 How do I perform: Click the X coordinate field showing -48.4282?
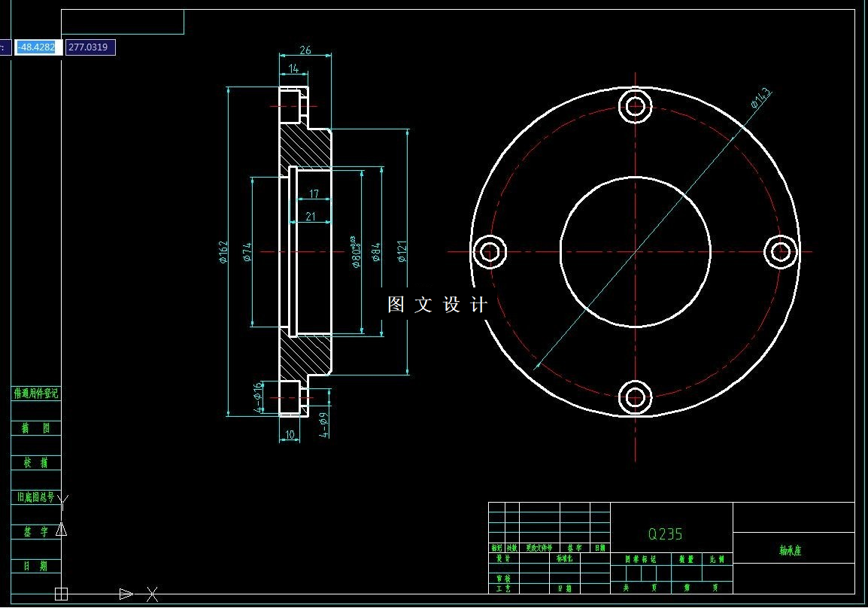coord(38,47)
